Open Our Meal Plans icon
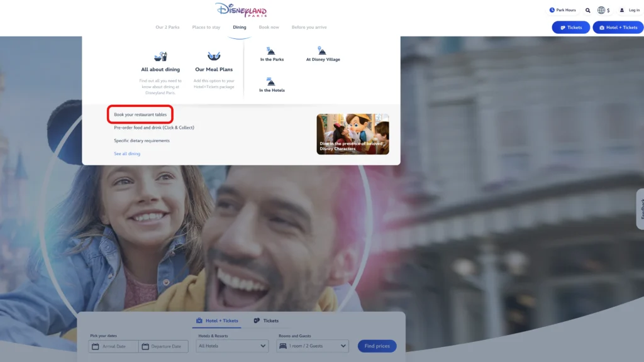The height and width of the screenshot is (362, 644). (x=214, y=57)
